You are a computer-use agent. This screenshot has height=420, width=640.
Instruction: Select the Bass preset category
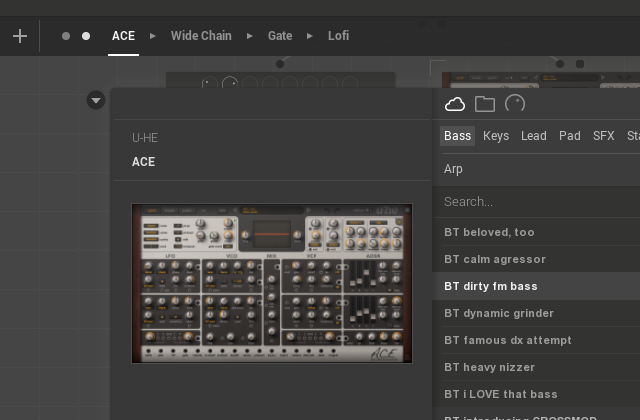pyautogui.click(x=458, y=136)
